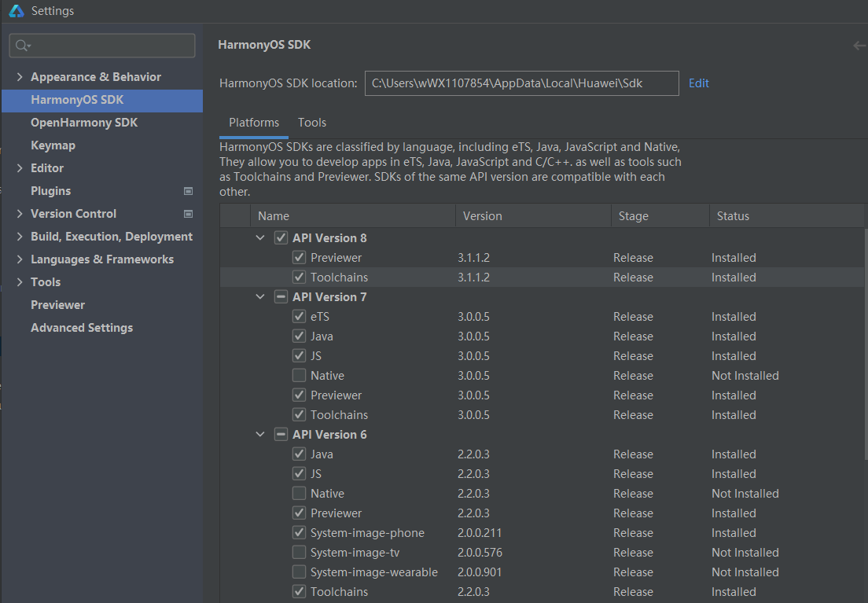Switch to the Tools tab
Screen dimensions: 868x603
point(312,123)
